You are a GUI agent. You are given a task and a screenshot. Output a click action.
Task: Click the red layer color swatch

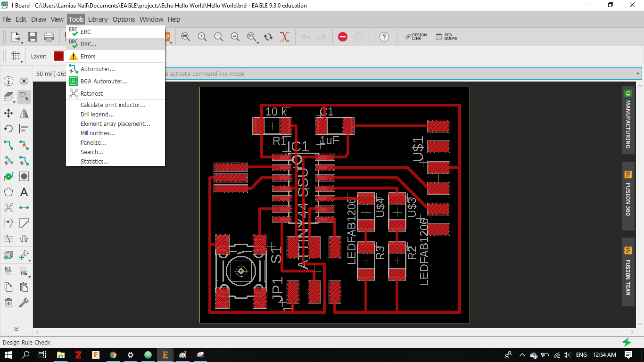tap(58, 56)
